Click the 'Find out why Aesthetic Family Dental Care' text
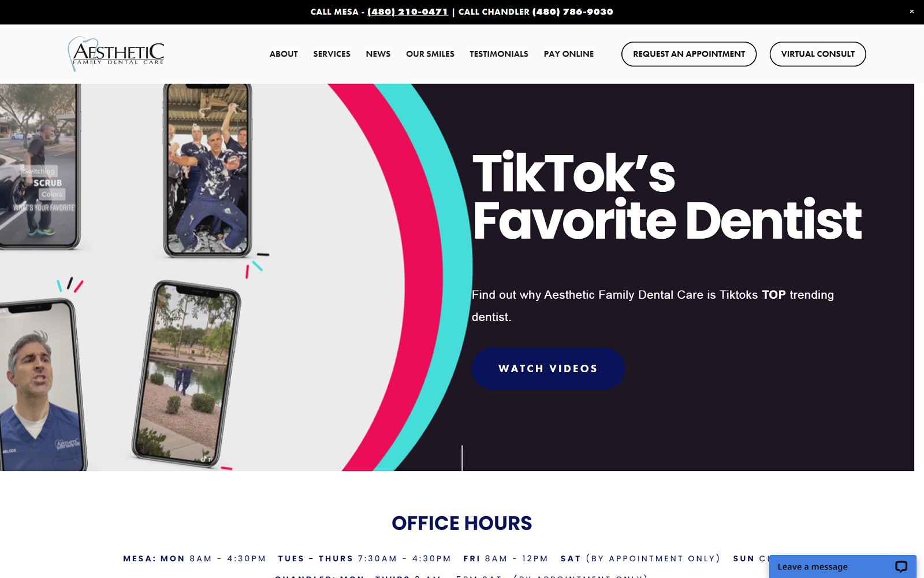 point(653,306)
